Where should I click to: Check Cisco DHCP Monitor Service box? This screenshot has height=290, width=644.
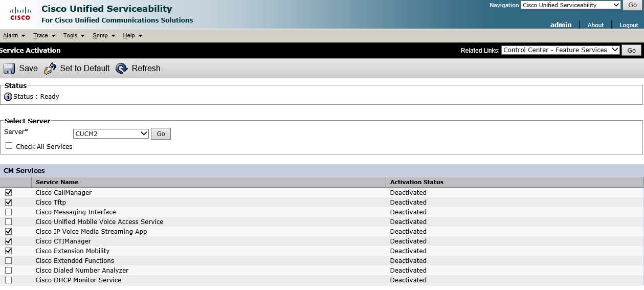click(9, 280)
